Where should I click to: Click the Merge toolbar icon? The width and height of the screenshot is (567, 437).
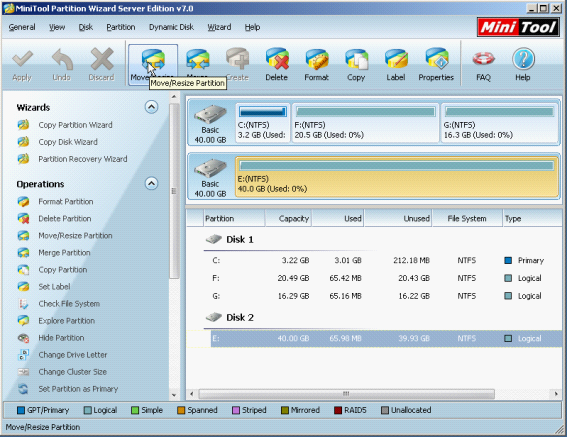tap(197, 60)
